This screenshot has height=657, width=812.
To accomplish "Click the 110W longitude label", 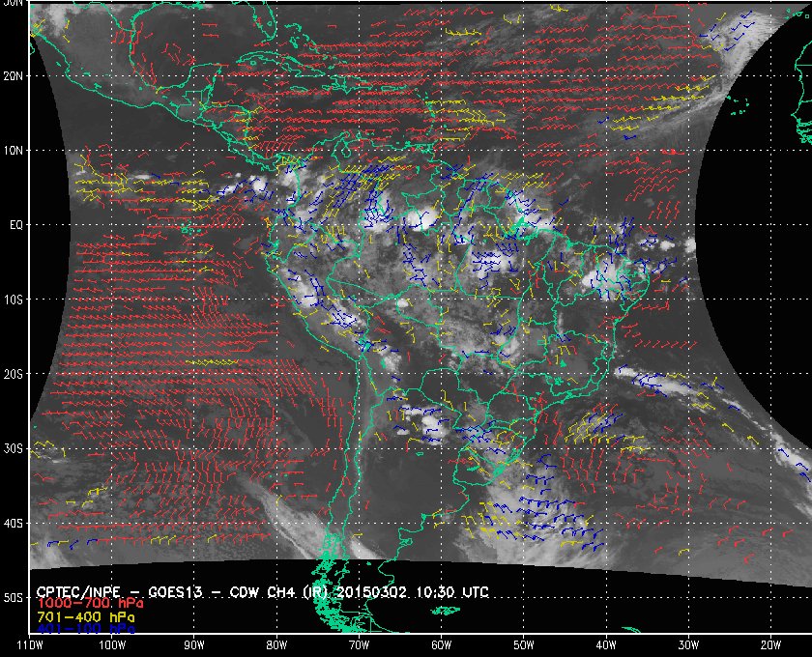I will click(x=30, y=644).
